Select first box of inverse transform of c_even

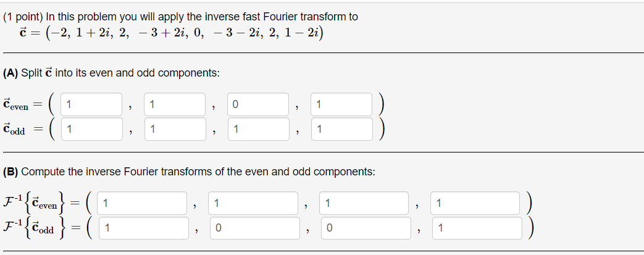141,203
